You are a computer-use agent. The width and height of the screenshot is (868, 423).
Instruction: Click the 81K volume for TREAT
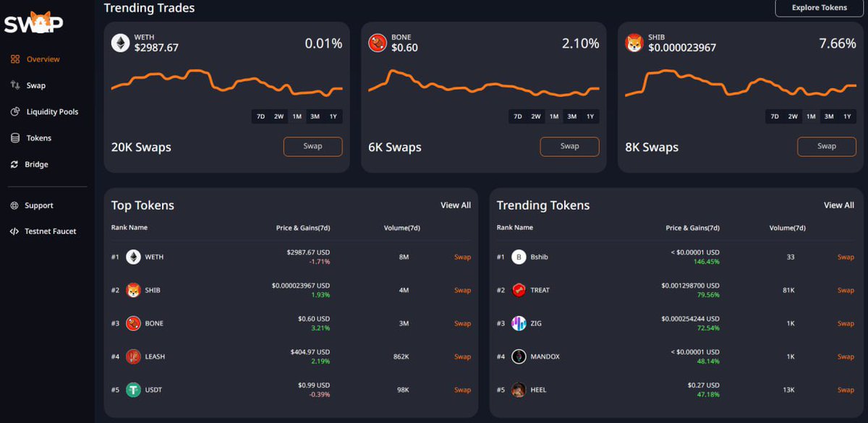(x=788, y=290)
